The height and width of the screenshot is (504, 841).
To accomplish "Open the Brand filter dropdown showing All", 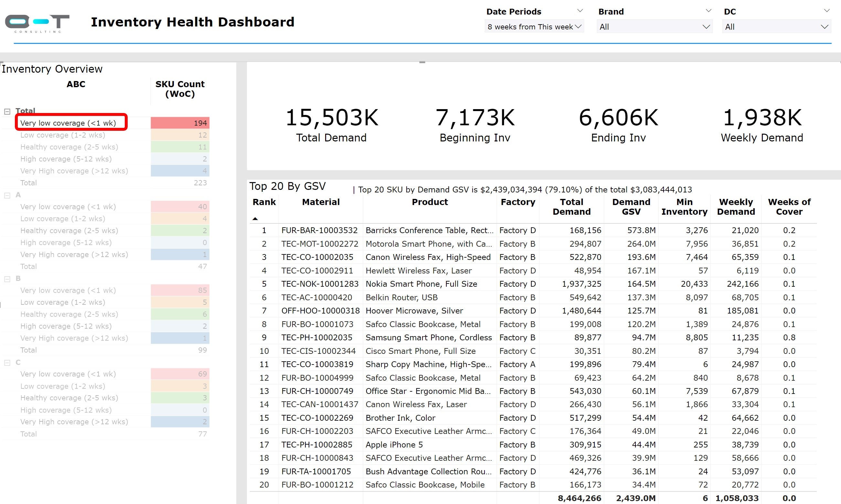I will coord(655,26).
